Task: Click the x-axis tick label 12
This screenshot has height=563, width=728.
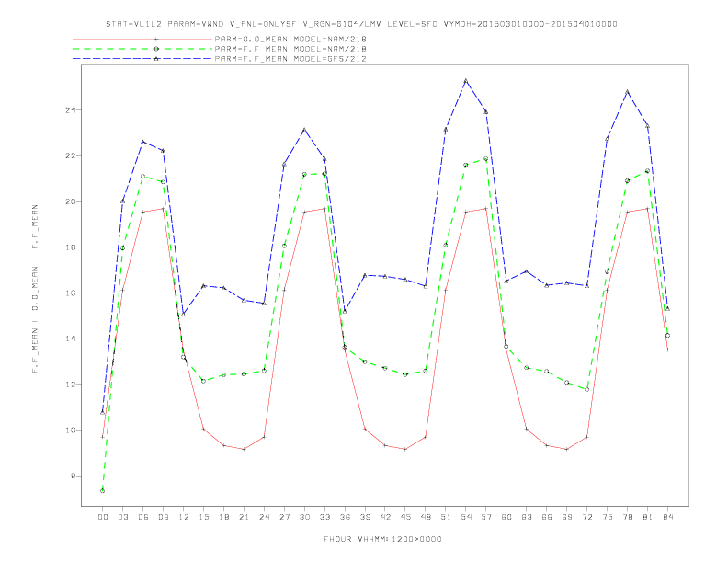Action: pos(184,517)
